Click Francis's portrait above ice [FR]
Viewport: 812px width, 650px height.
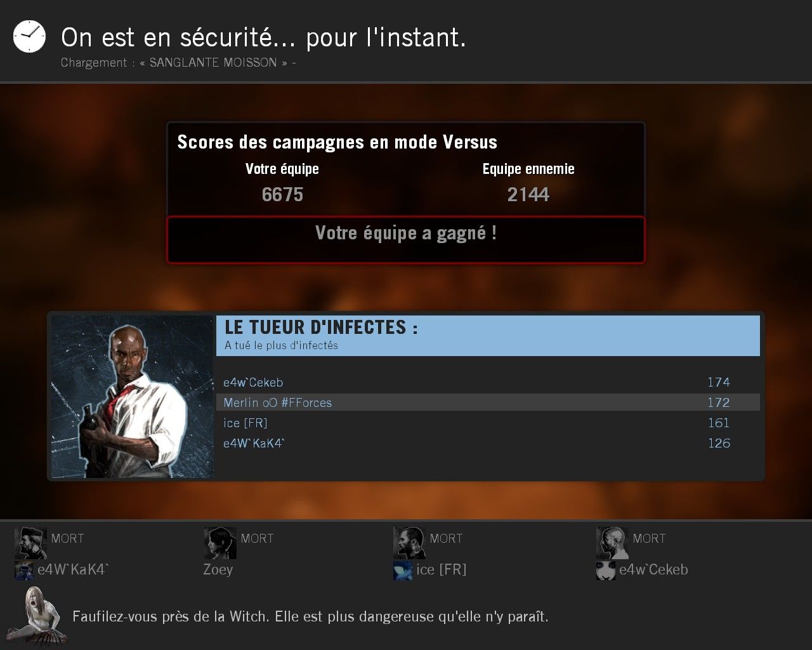(x=409, y=543)
